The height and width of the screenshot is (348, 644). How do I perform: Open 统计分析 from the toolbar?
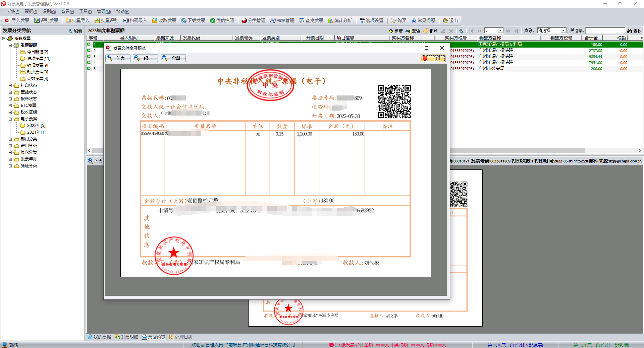(340, 20)
